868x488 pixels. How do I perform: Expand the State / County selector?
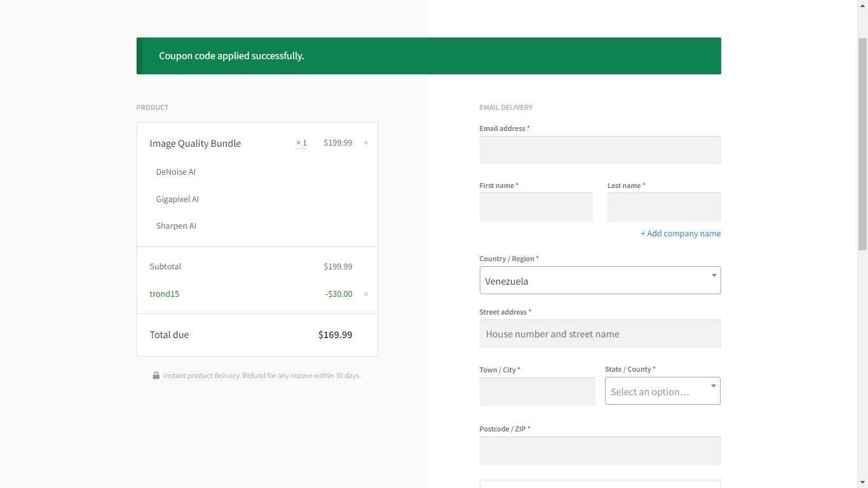click(x=662, y=391)
